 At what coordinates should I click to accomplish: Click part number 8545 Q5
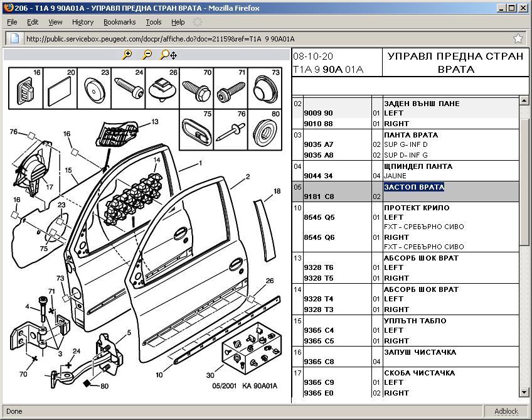(x=319, y=217)
